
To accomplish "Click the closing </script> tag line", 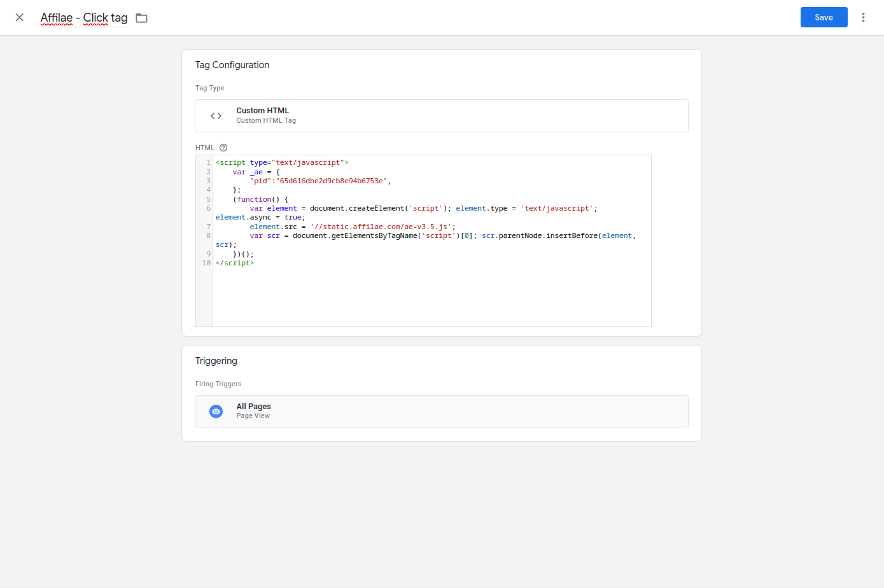I will tap(235, 263).
